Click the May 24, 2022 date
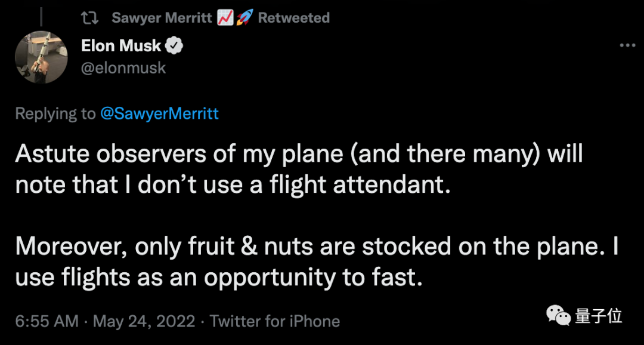644x345 pixels. coord(144,321)
